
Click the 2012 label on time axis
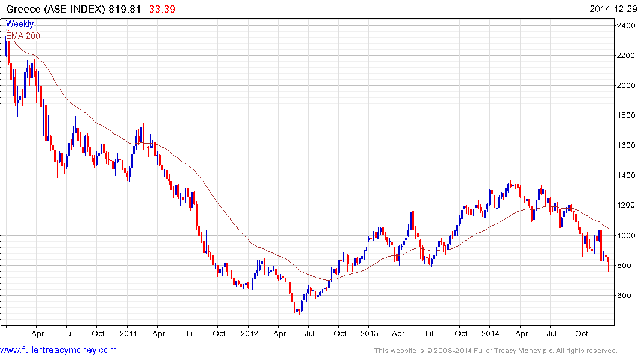249,333
